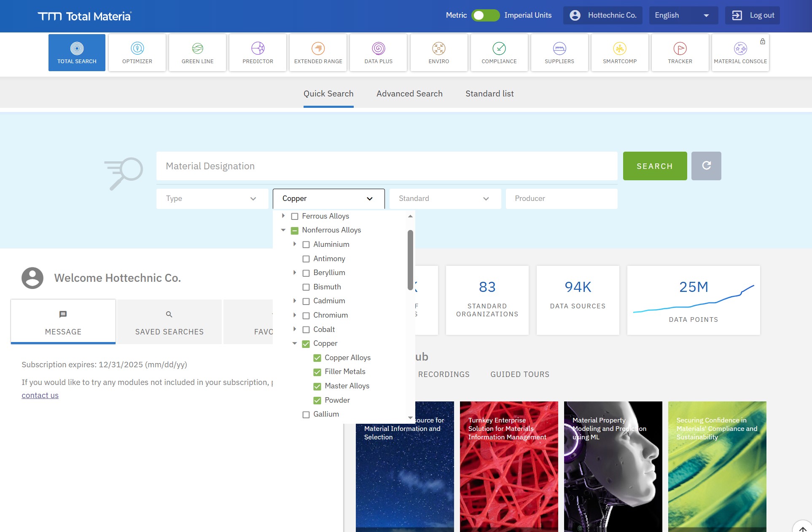Uncheck the Filler Metals checkbox

[317, 372]
